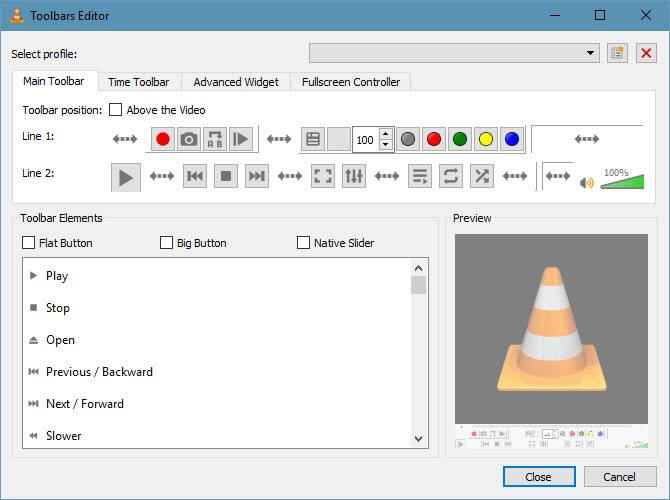
Task: Click the green volume slider in Line 2
Action: point(622,182)
